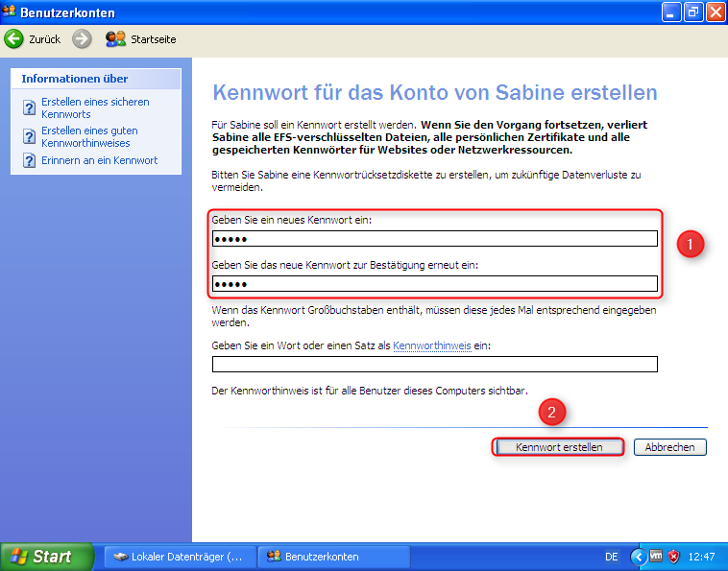This screenshot has height=571, width=728.
Task: Click the Startseite text label
Action: tap(154, 39)
